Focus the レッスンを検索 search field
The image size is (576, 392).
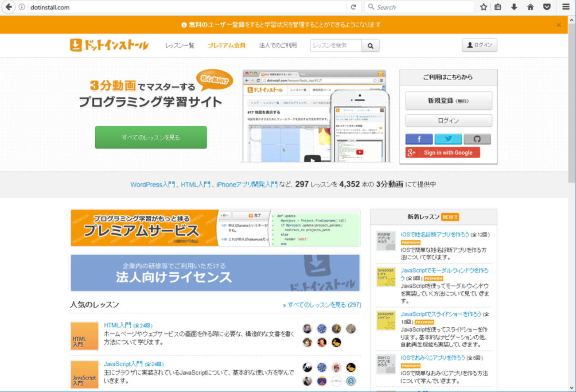tap(336, 46)
